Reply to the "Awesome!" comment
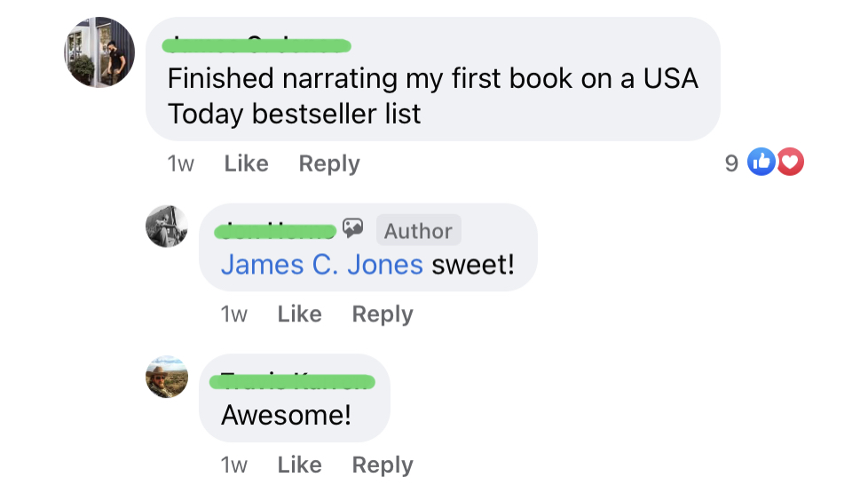The height and width of the screenshot is (493, 868). click(383, 465)
